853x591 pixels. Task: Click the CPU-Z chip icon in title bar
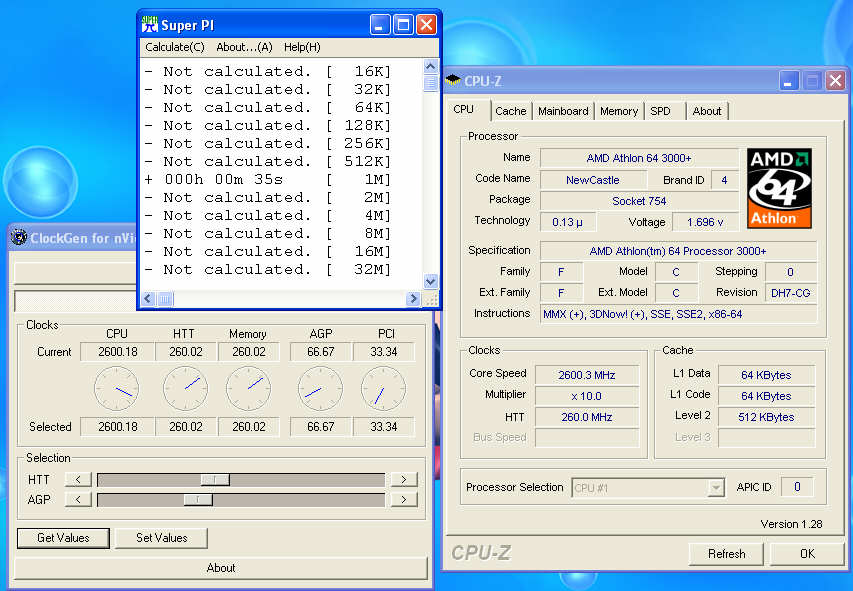pos(452,80)
